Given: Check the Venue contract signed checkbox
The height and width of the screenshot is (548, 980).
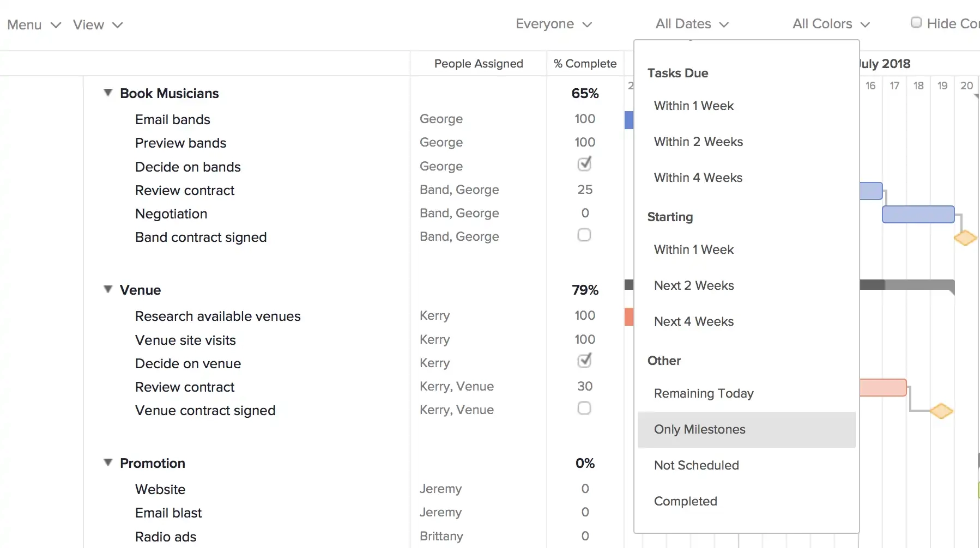Looking at the screenshot, I should pyautogui.click(x=584, y=408).
